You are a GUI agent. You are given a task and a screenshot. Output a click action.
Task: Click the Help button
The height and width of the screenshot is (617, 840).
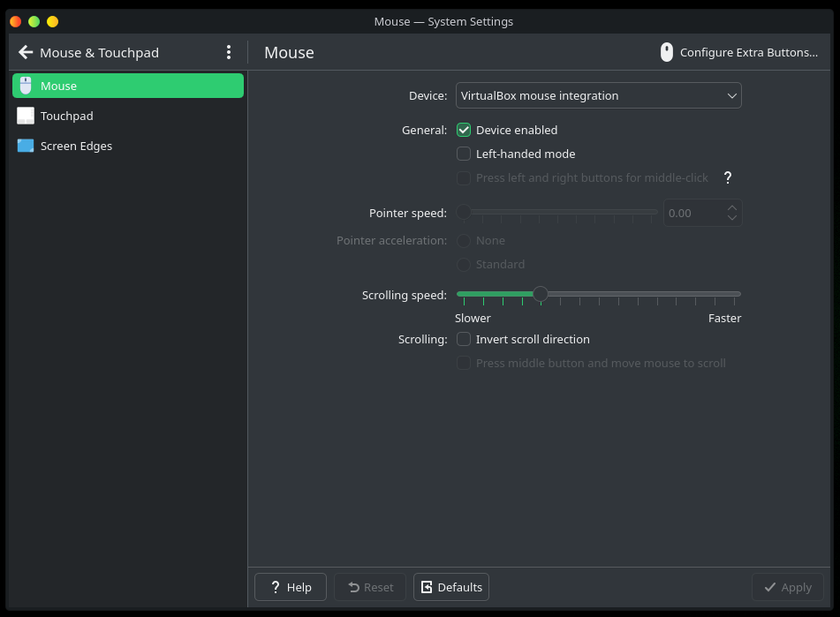click(x=290, y=587)
